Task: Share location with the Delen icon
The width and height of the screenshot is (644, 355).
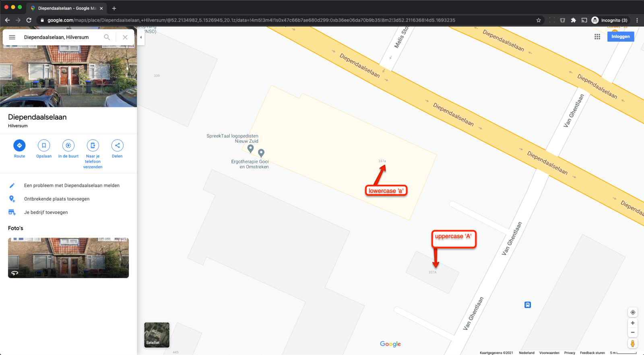Action: (117, 145)
